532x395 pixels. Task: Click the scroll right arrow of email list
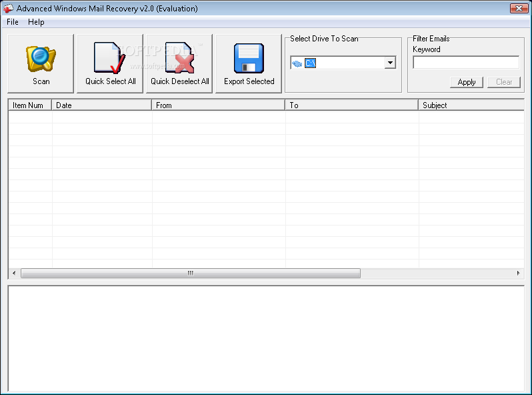(519, 274)
